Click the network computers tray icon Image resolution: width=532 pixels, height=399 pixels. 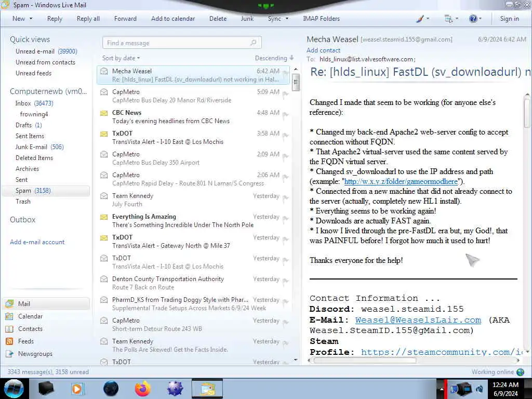coord(461,389)
